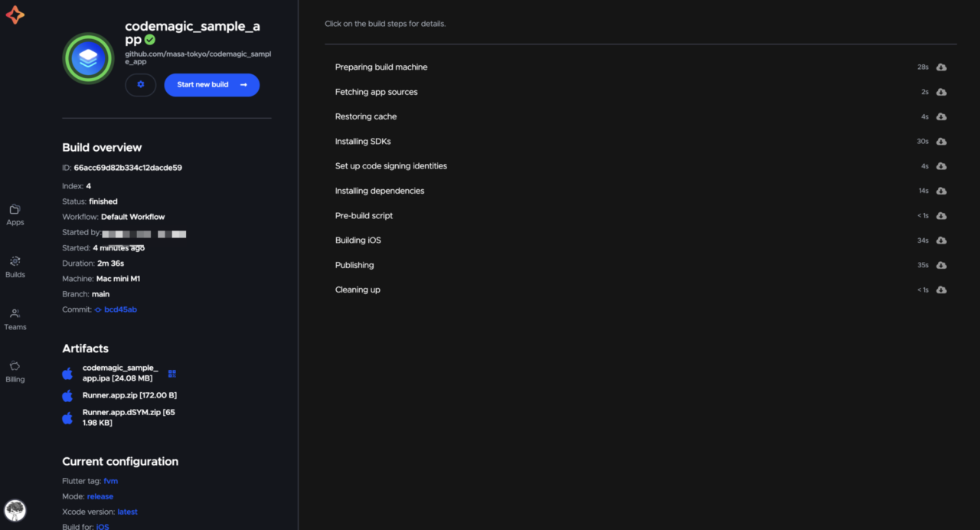This screenshot has width=980, height=530.
Task: Download log for Preparing build machine
Action: tap(942, 67)
